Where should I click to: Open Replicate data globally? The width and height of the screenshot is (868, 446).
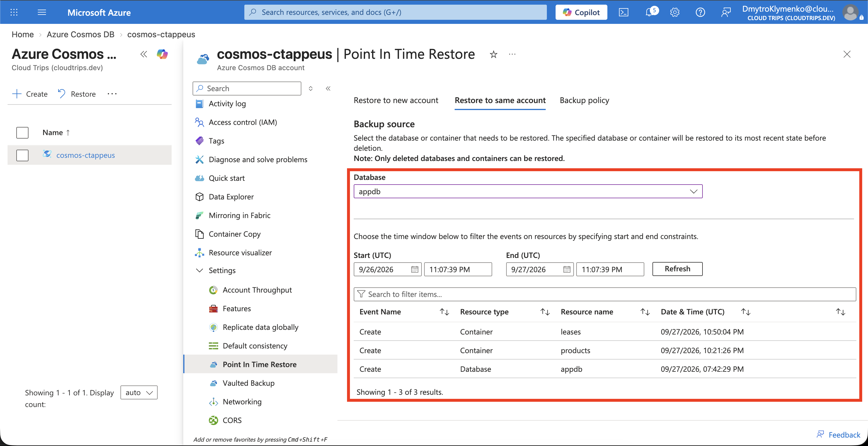pos(260,327)
